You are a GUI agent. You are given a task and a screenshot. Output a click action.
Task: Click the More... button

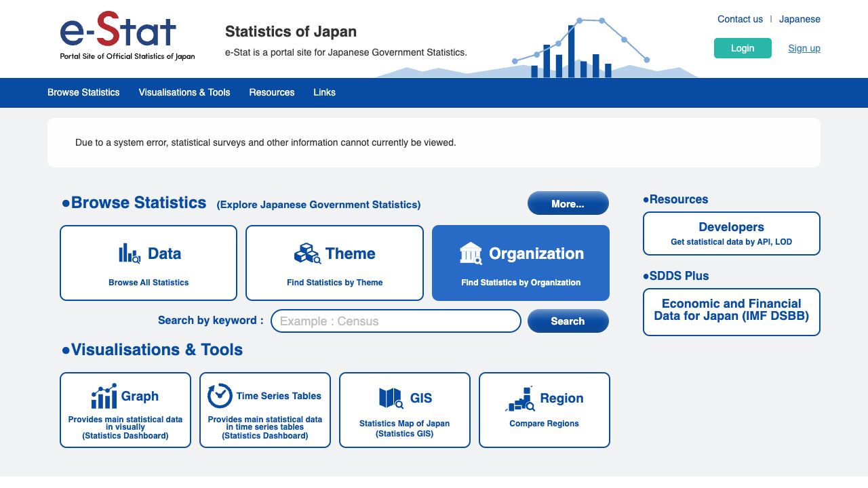(x=568, y=203)
